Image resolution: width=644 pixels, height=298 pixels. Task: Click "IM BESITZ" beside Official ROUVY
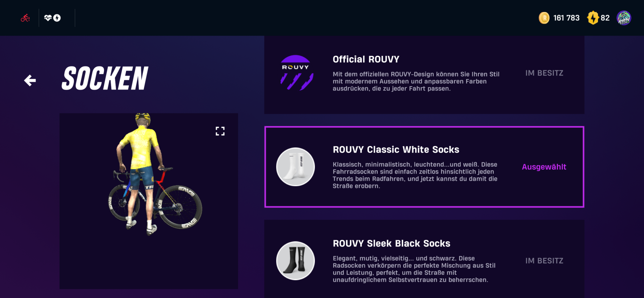[544, 73]
